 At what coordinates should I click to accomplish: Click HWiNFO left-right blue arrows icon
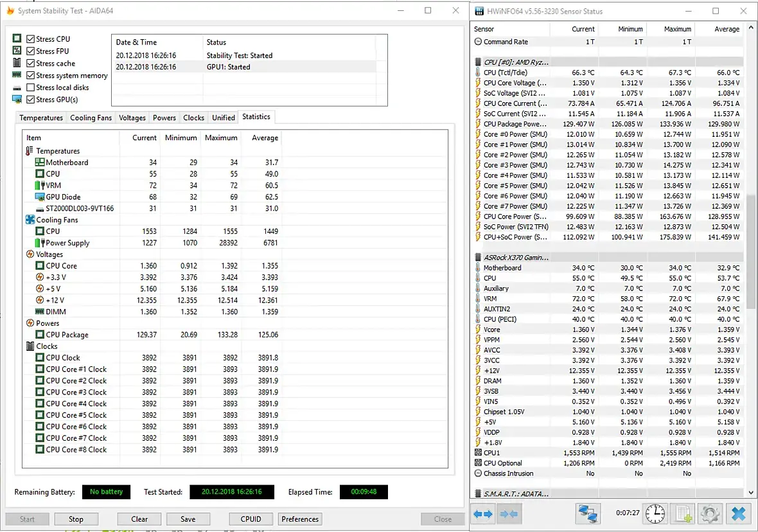point(483,513)
